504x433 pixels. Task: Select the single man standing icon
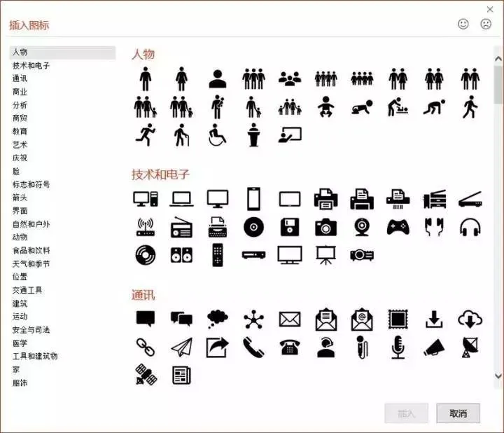click(146, 78)
